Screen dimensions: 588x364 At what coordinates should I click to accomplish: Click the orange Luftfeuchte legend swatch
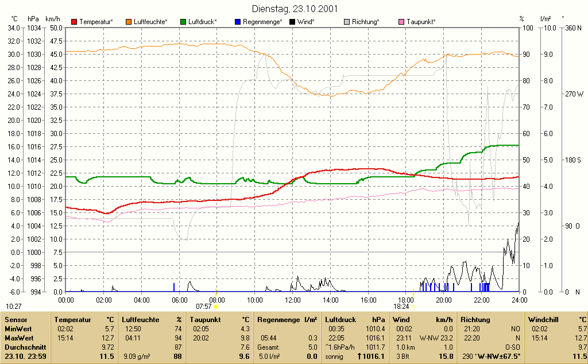click(x=129, y=22)
